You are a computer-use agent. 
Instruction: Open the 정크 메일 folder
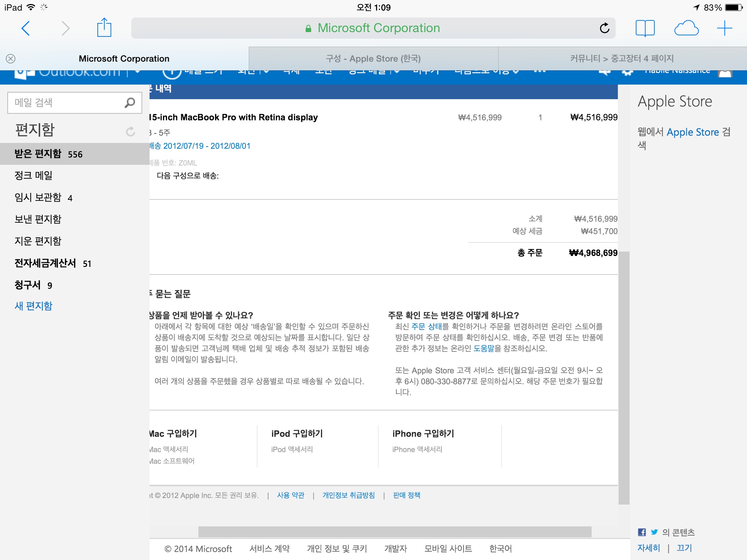point(34,176)
